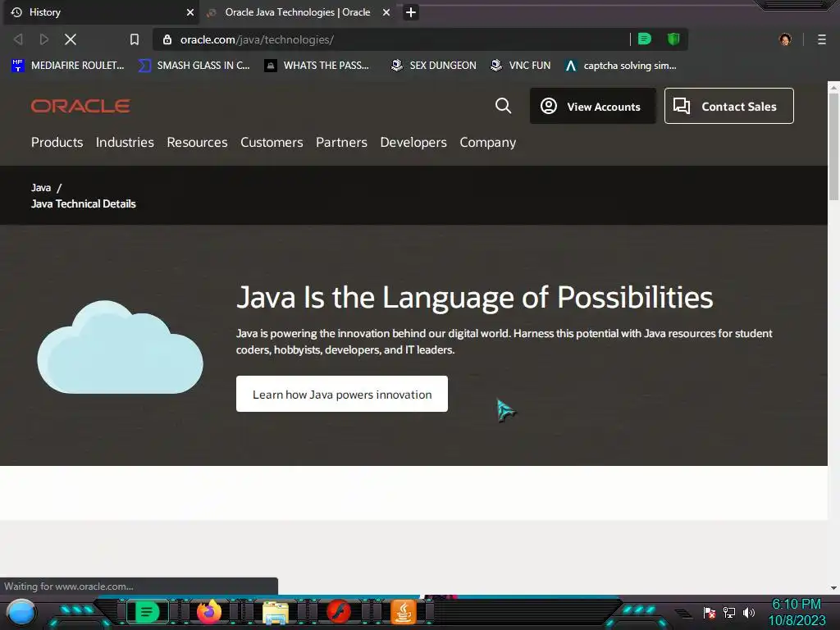Viewport: 840px width, 630px height.
Task: Launch Firefox from the taskbar
Action: pyautogui.click(x=209, y=612)
